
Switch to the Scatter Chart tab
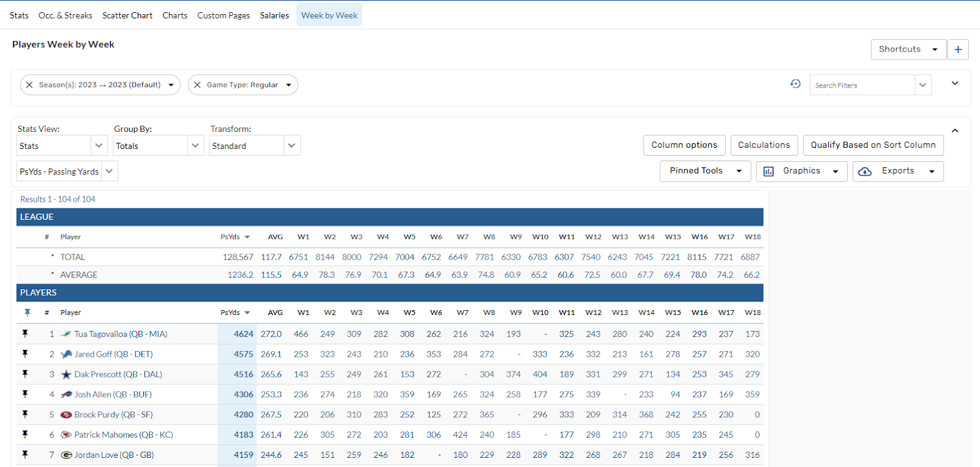tap(127, 15)
